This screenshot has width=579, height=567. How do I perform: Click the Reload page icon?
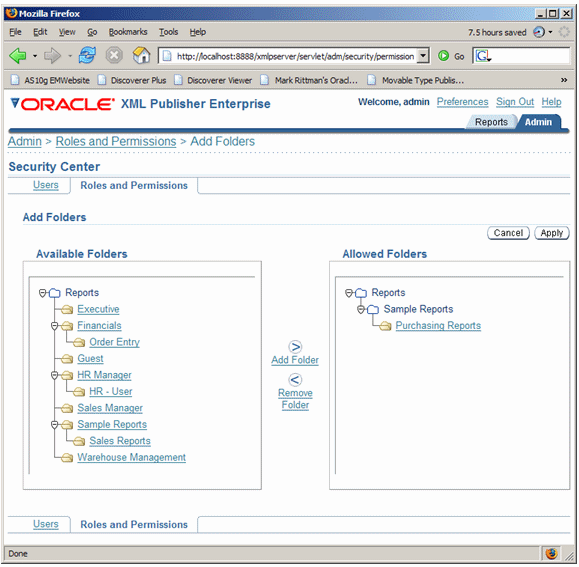87,56
